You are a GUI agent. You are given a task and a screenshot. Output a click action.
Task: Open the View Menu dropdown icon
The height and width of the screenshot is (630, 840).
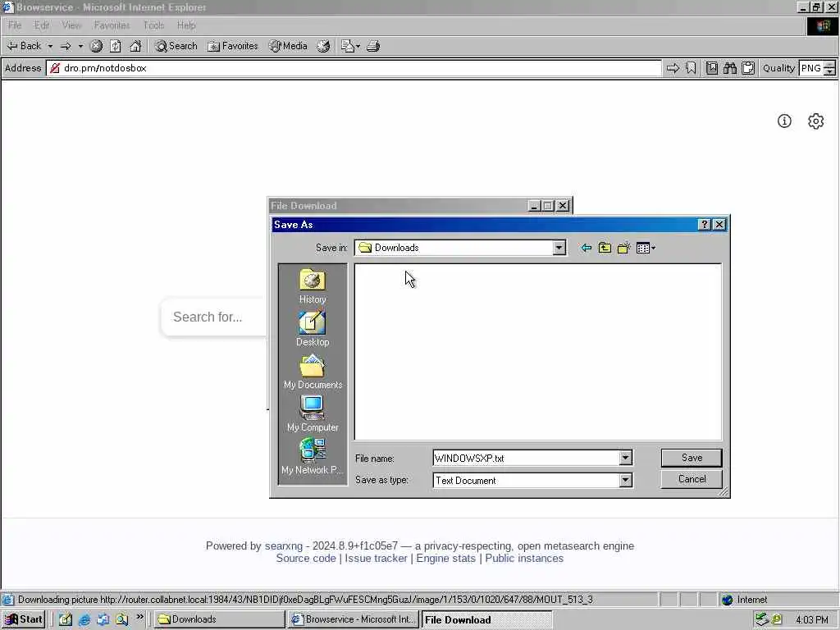(x=646, y=248)
